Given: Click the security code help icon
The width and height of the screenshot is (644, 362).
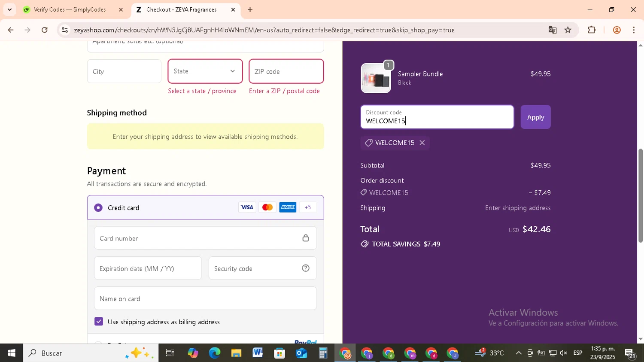Looking at the screenshot, I should [306, 268].
